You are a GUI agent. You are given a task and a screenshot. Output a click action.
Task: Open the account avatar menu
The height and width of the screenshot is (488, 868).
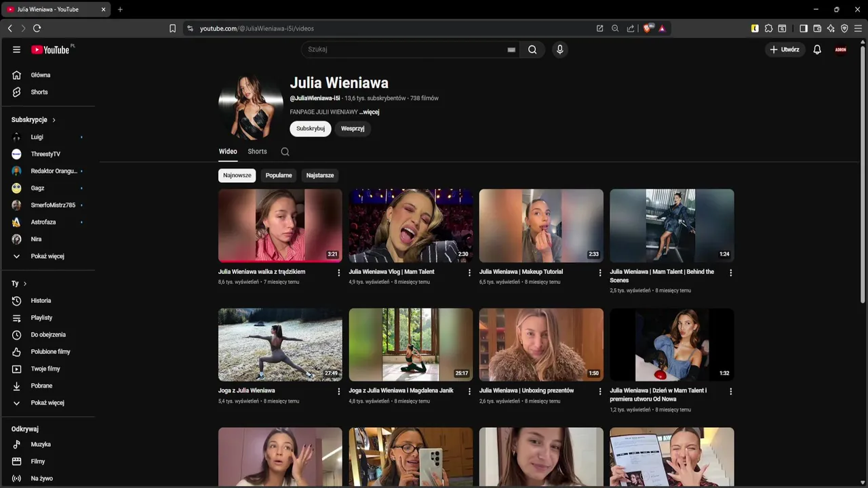point(841,49)
